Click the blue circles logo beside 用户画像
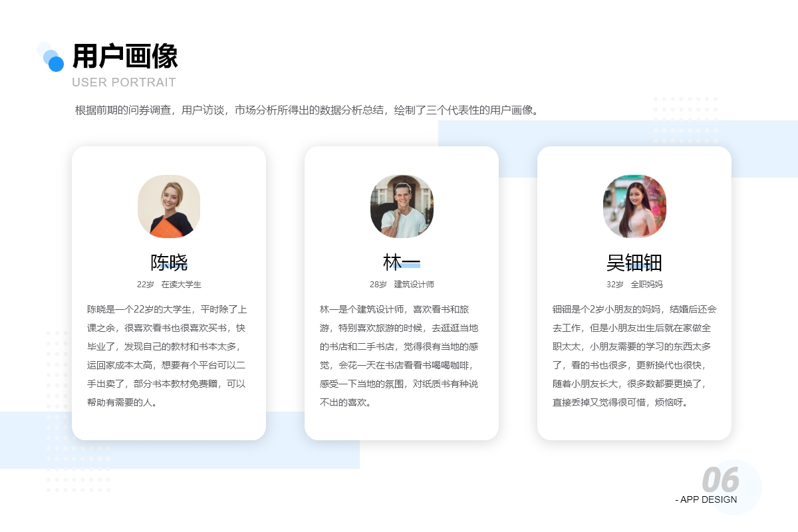Screen dimensions: 798x532 point(51,57)
